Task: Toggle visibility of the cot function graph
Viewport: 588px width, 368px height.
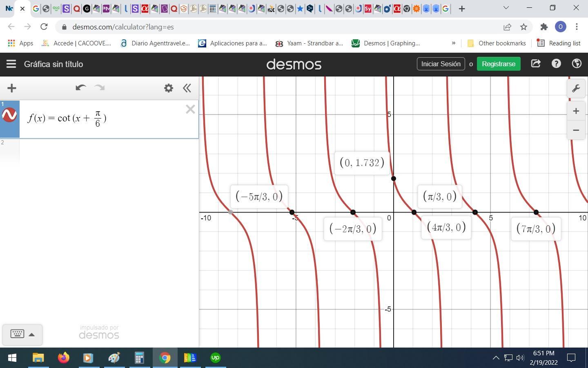Action: (x=9, y=115)
